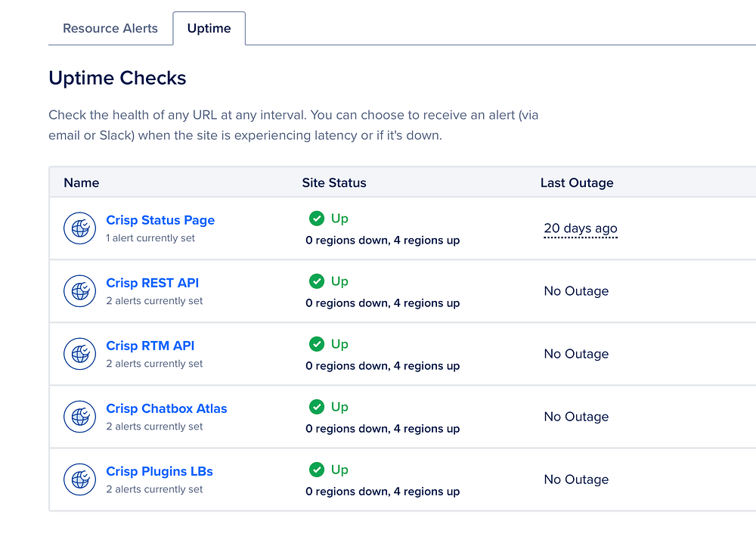Click the '20 days ago' last outage text
The image size is (756, 546).
pyautogui.click(x=581, y=228)
